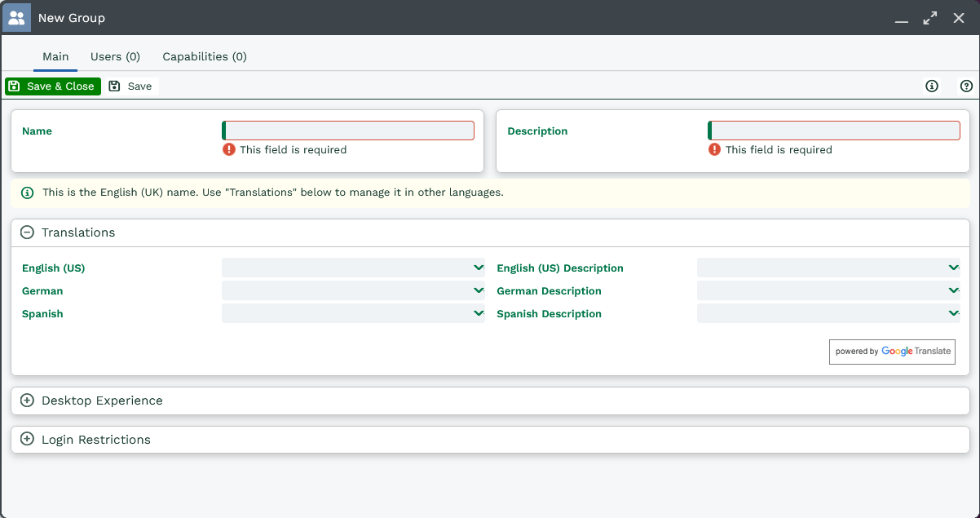Viewport: 980px width, 518px height.
Task: Click the Save button
Action: [x=130, y=86]
